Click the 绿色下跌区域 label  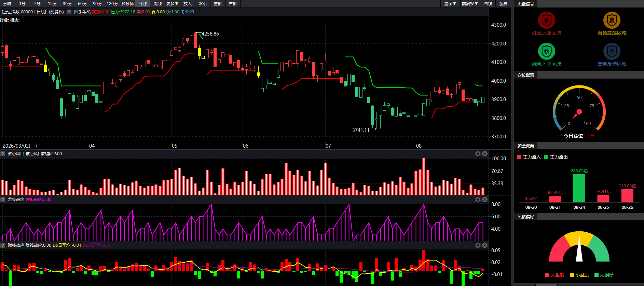pos(547,64)
